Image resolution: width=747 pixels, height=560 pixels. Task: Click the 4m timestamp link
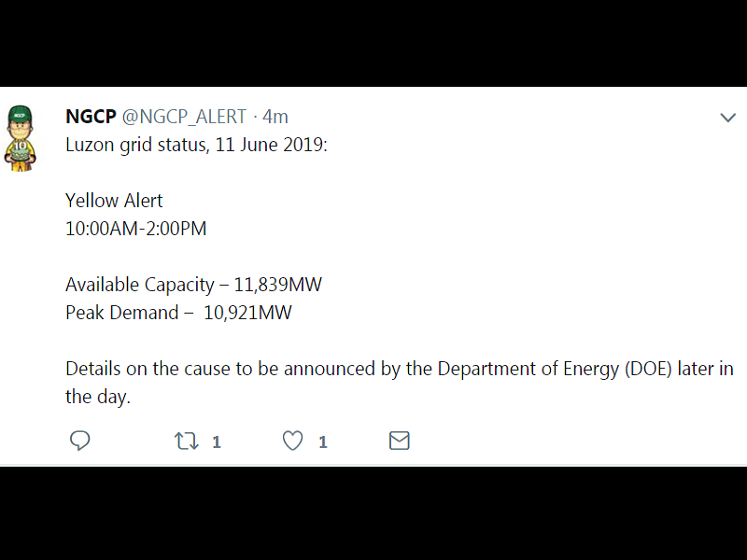click(275, 117)
